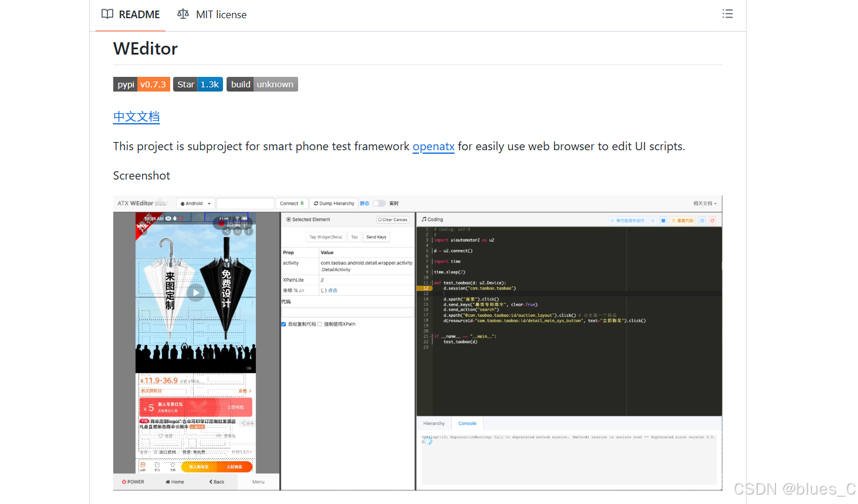The height and width of the screenshot is (504, 858).
Task: Click the favorite star icon at phone bottom
Action: (173, 466)
